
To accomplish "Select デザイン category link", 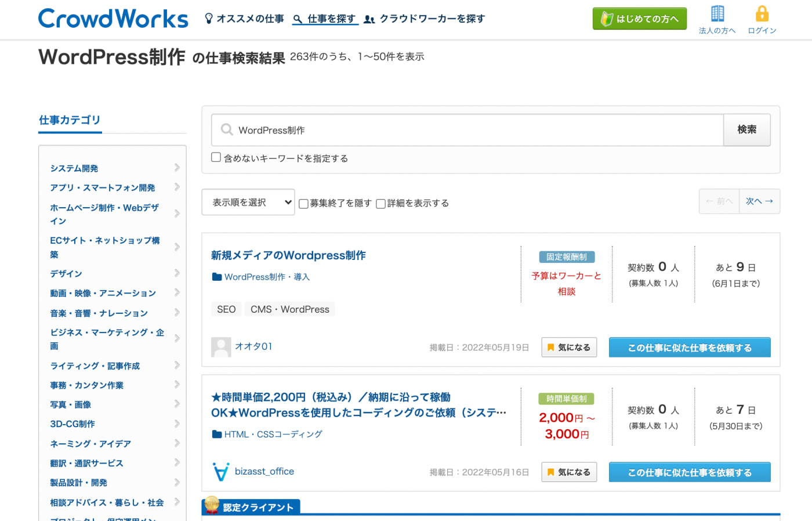I will click(66, 273).
